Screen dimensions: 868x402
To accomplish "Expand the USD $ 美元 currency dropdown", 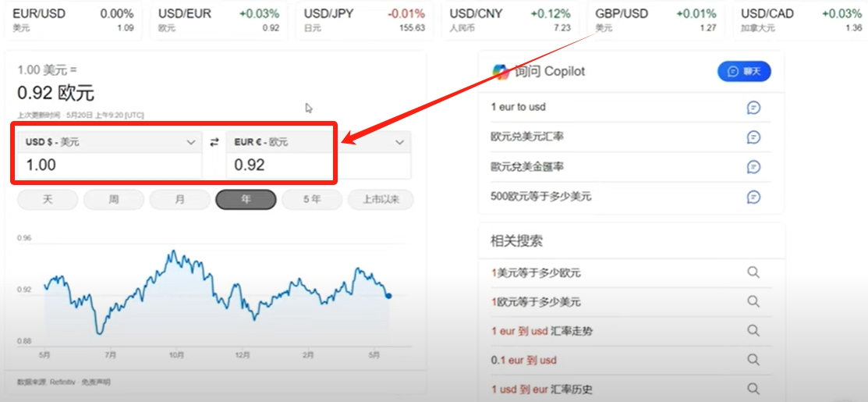I will coord(110,142).
